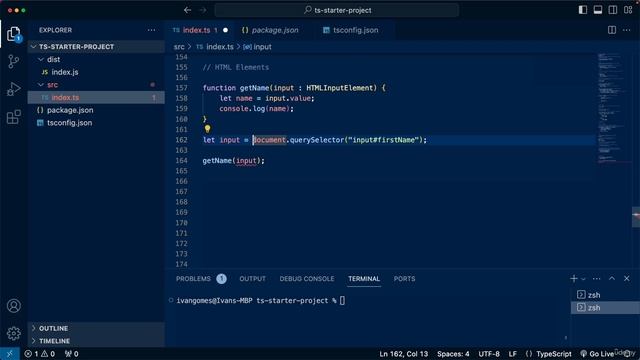Open the Accounts menu icon

tap(13, 306)
